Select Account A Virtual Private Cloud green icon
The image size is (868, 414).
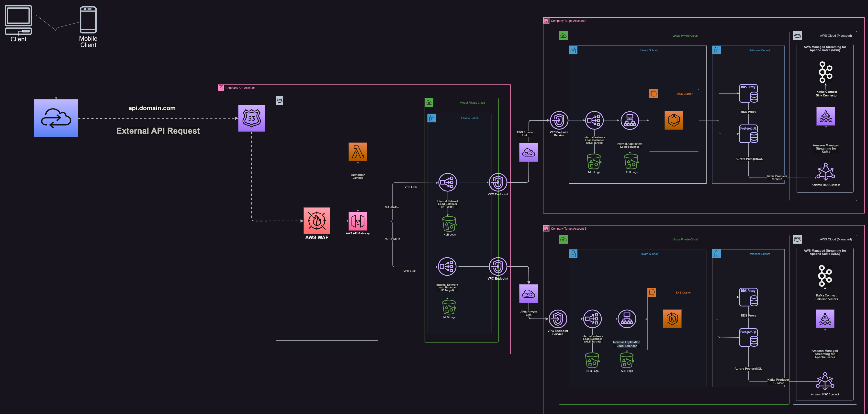pos(563,36)
